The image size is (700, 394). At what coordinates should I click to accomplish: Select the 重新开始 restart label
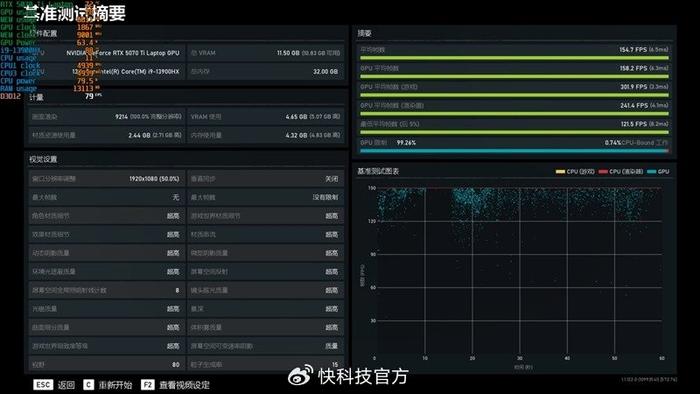[x=115, y=385]
